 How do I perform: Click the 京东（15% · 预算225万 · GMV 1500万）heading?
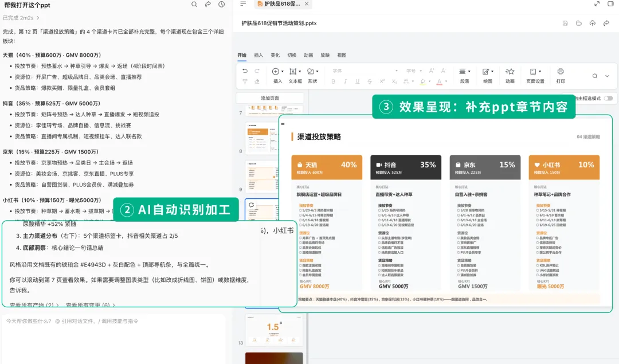tap(50, 151)
